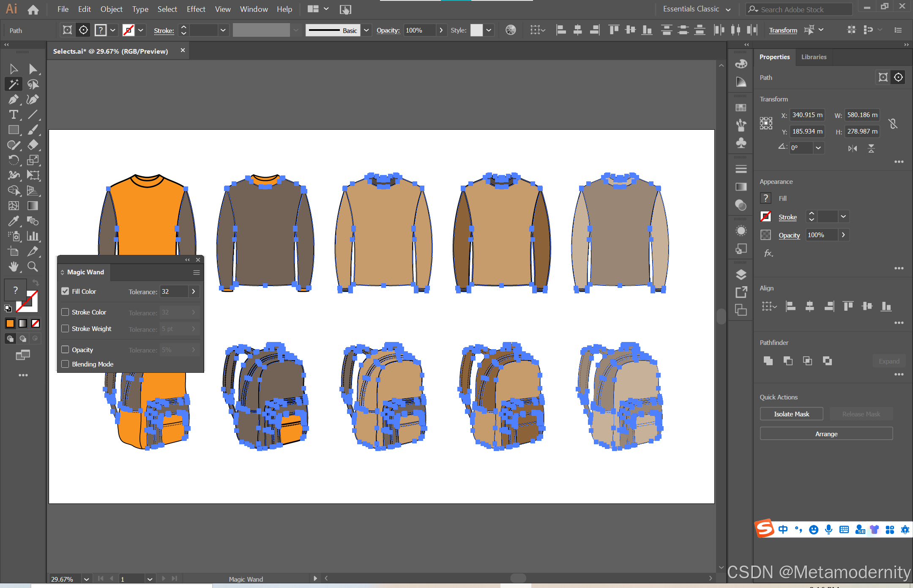
Task: Click the Unite pathfinder icon
Action: pyautogui.click(x=768, y=361)
